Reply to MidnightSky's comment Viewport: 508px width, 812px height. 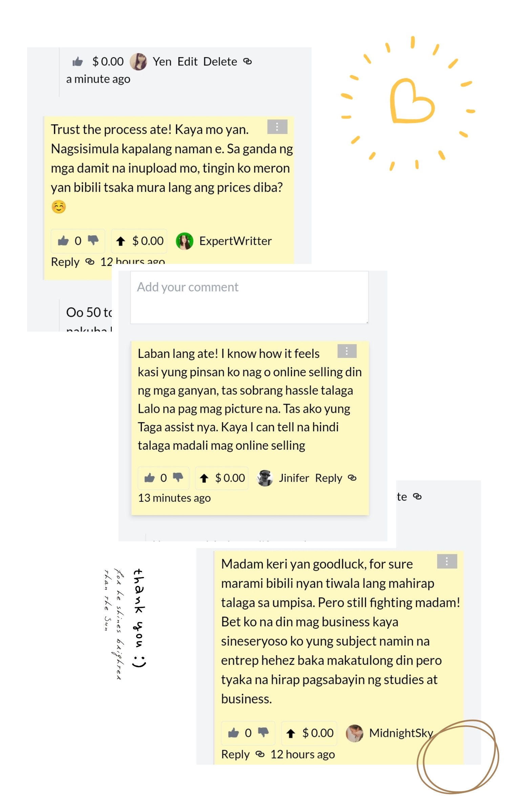point(235,754)
